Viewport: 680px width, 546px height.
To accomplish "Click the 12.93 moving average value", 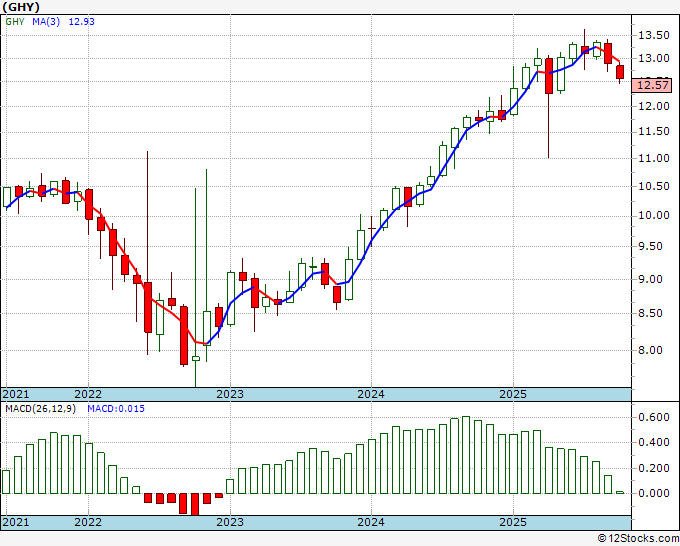I will [82, 22].
